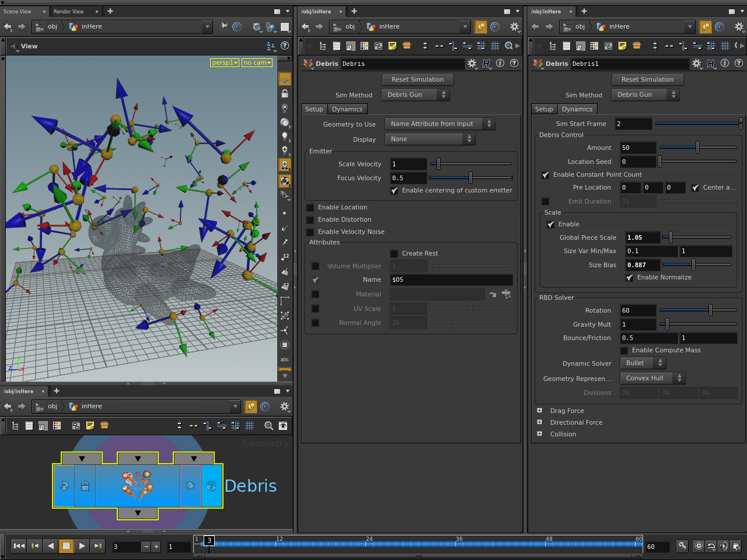This screenshot has width=747, height=560.
Task: Open Dynamic Solver Bullet dropdown
Action: pos(643,363)
